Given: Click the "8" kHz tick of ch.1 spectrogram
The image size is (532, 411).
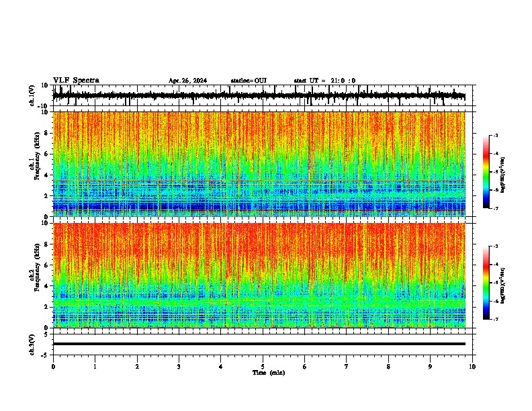Looking at the screenshot, I should pyautogui.click(x=47, y=133).
